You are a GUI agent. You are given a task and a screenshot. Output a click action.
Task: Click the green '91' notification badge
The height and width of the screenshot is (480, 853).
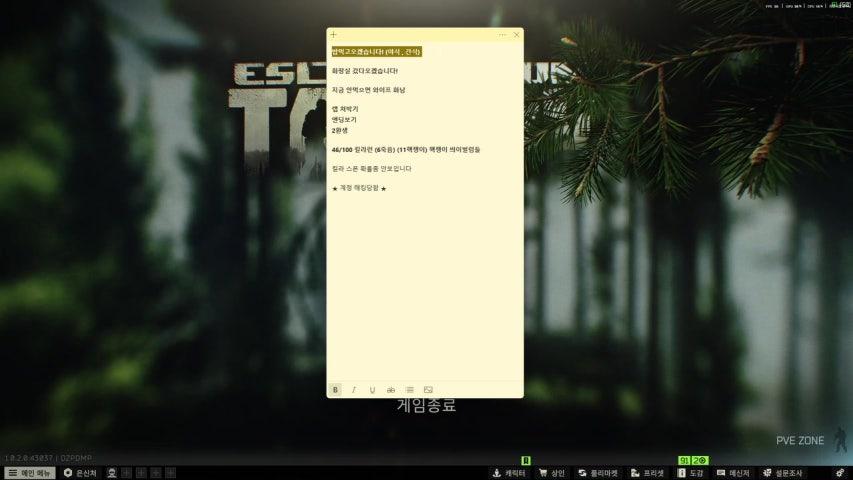[x=684, y=460]
